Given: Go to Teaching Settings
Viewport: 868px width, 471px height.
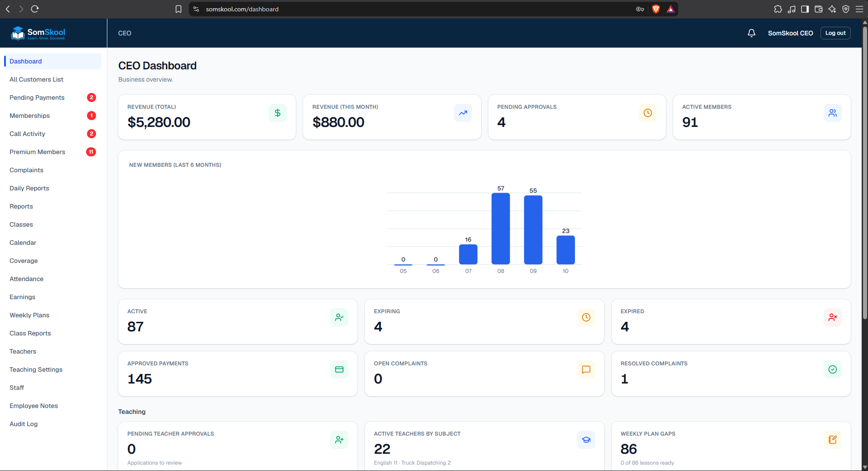Looking at the screenshot, I should (53, 369).
